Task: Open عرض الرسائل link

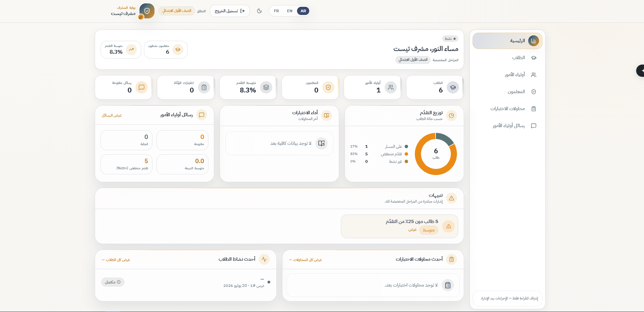Action: tap(112, 116)
